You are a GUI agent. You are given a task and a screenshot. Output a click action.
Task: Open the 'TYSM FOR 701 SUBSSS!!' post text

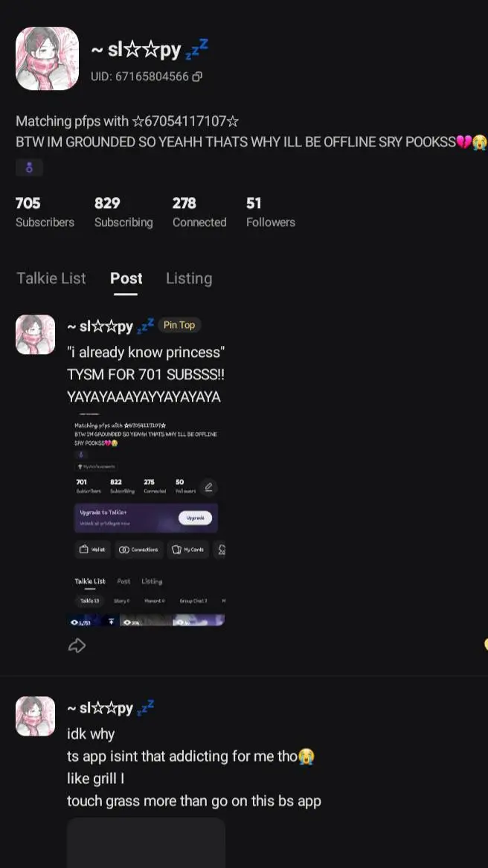[x=146, y=375]
